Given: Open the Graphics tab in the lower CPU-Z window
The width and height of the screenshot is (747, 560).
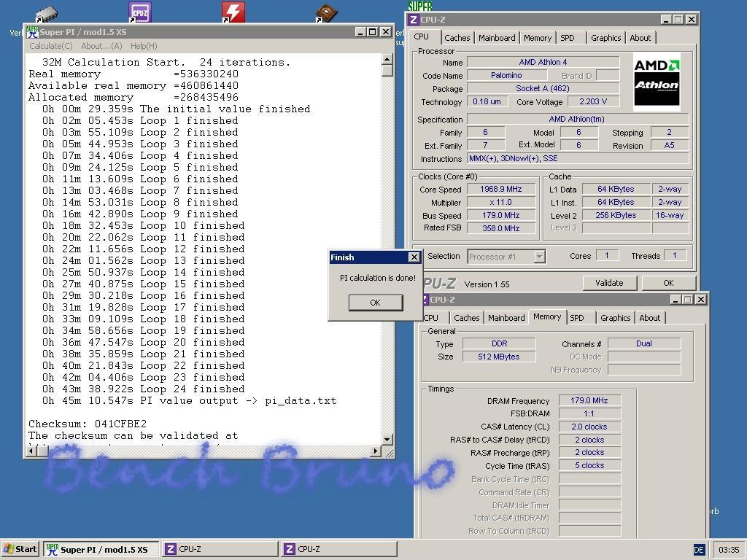Looking at the screenshot, I should (x=616, y=318).
